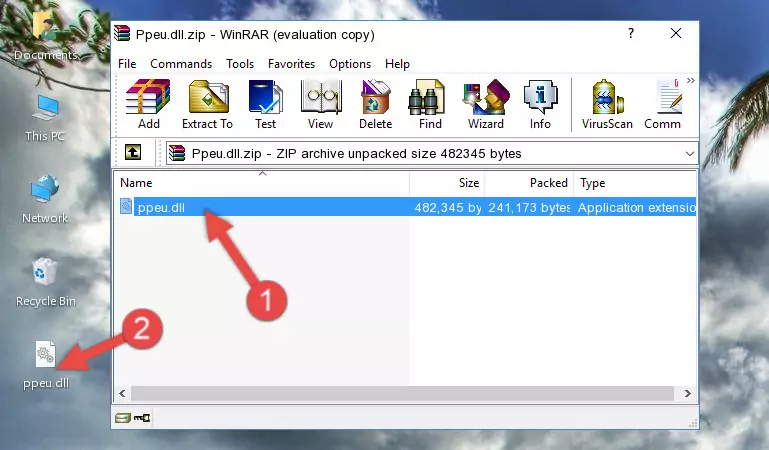This screenshot has width=769, height=450.
Task: Open the Favorites menu
Action: [x=291, y=64]
